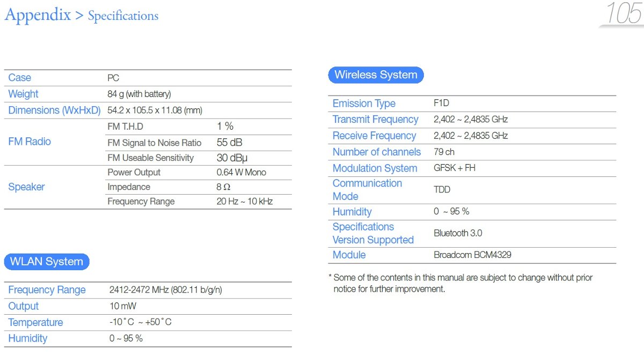This screenshot has height=356, width=644.
Task: Select Wireless System 'Humidity' label
Action: pyautogui.click(x=352, y=212)
